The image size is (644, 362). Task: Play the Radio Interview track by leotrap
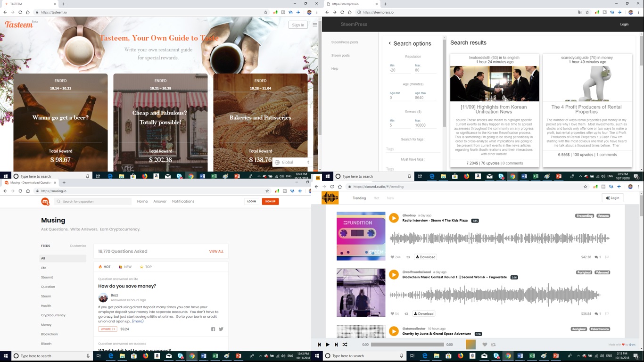[x=394, y=218]
